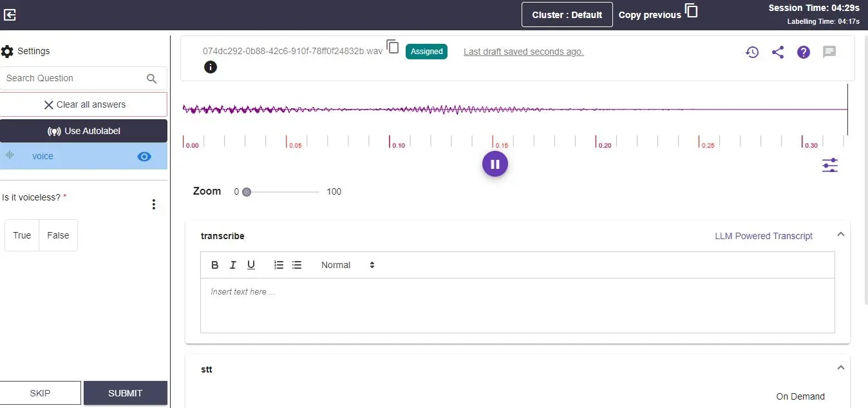
Task: Click the Assigned status badge
Action: coord(426,52)
